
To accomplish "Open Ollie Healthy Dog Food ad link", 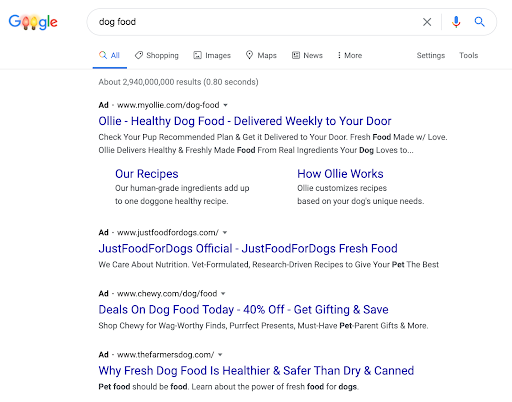I will coord(245,121).
